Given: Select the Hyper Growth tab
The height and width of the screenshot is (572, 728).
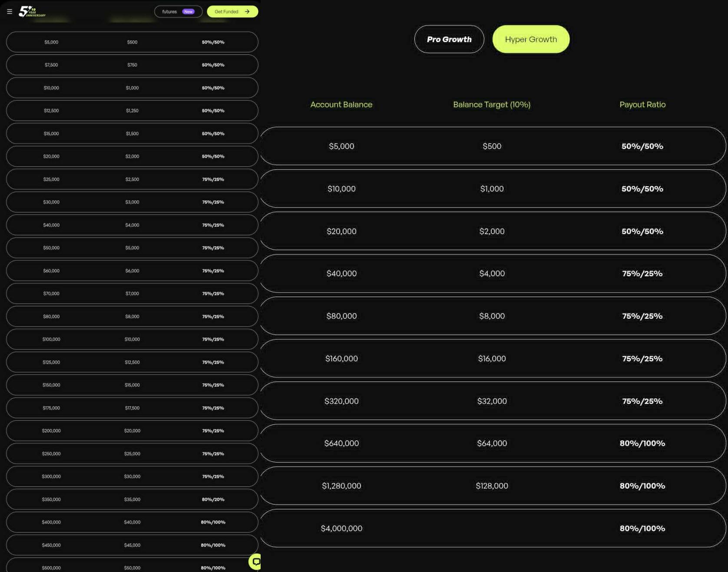Looking at the screenshot, I should 530,40.
